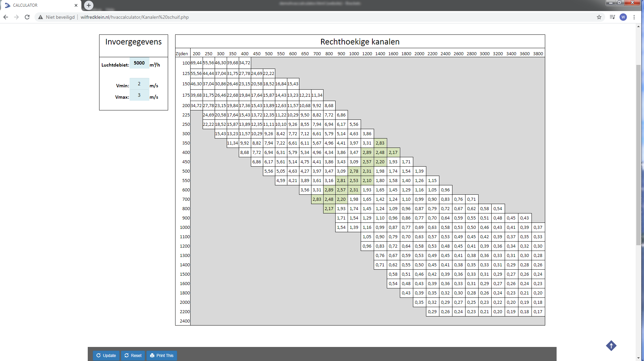644x361 pixels.
Task: Open Chrome three-dot menu
Action: [x=634, y=17]
